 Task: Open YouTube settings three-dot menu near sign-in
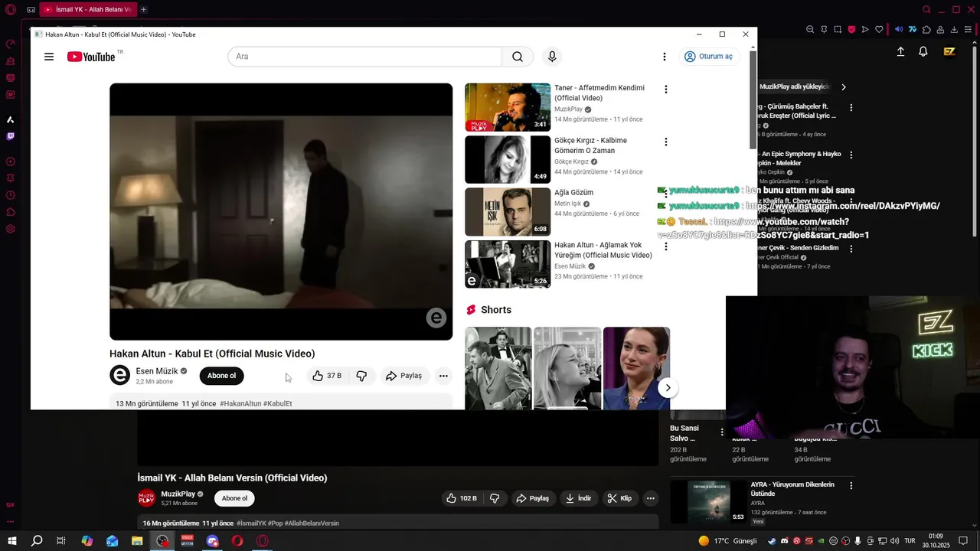click(665, 57)
